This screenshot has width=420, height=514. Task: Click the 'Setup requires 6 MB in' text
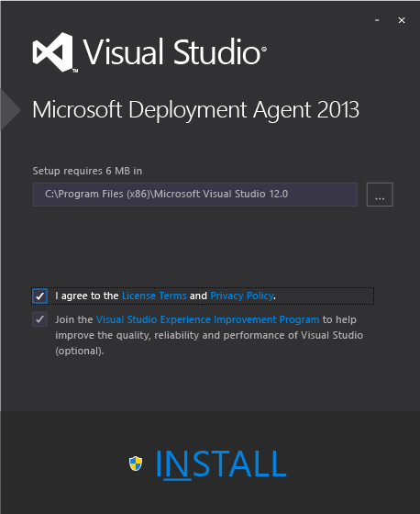[x=87, y=171]
